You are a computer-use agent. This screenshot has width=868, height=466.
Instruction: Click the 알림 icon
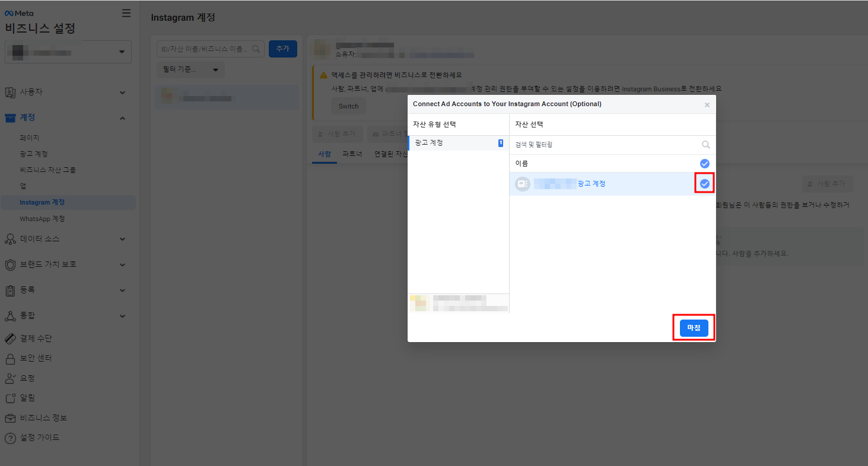10,398
